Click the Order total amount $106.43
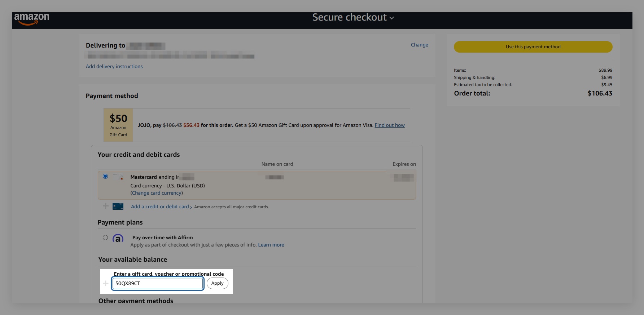 tap(600, 93)
